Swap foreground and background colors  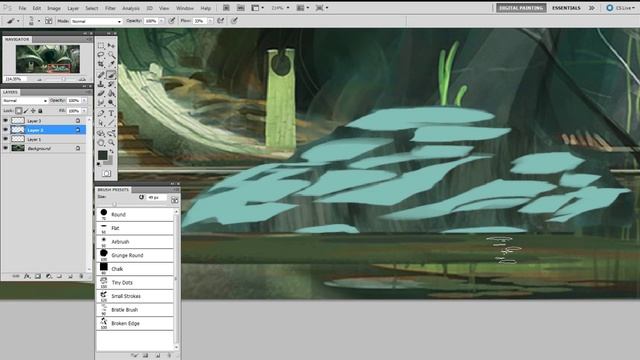coord(111,151)
